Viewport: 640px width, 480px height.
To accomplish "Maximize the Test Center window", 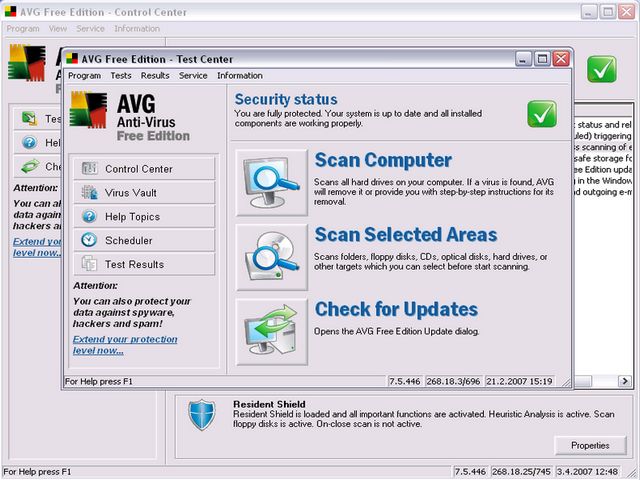I will point(542,59).
